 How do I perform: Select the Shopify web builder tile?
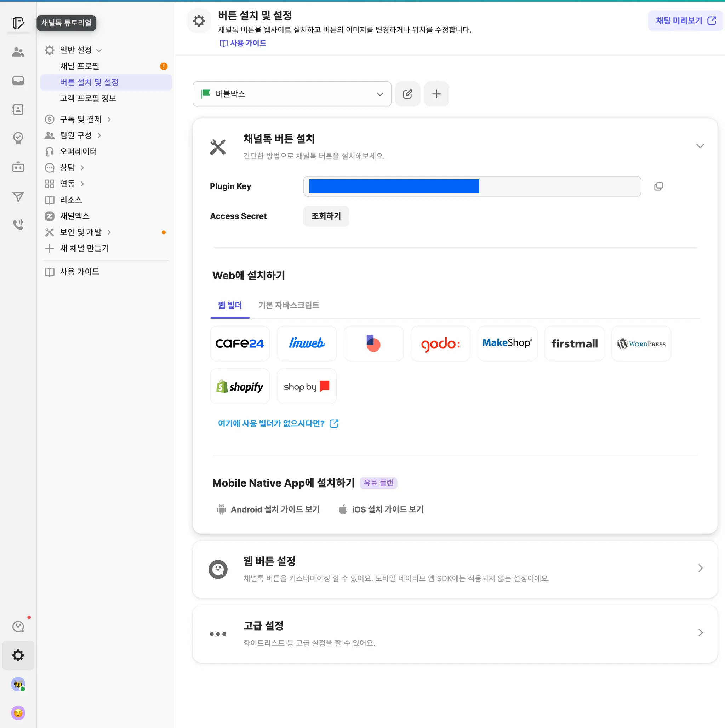240,386
